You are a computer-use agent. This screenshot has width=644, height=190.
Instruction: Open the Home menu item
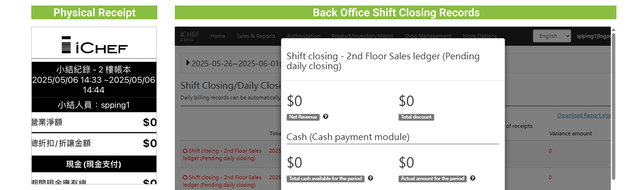click(x=218, y=36)
